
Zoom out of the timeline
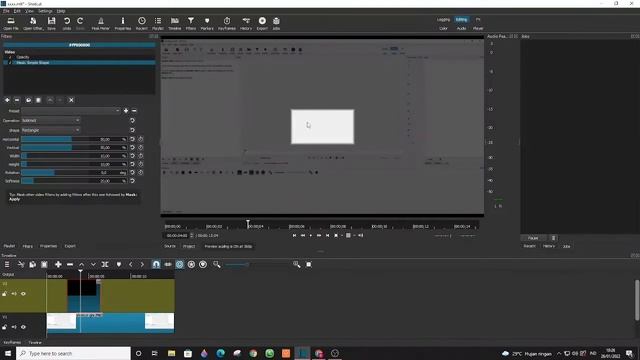click(x=216, y=264)
